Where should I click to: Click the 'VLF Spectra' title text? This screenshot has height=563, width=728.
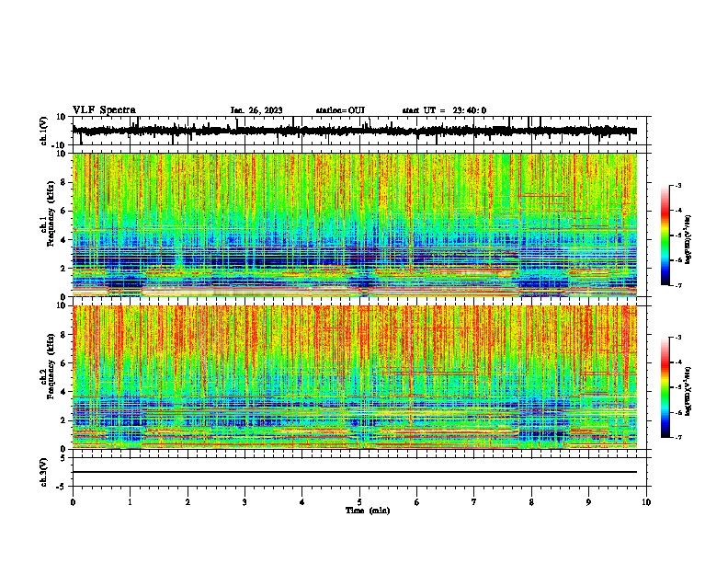(104, 110)
